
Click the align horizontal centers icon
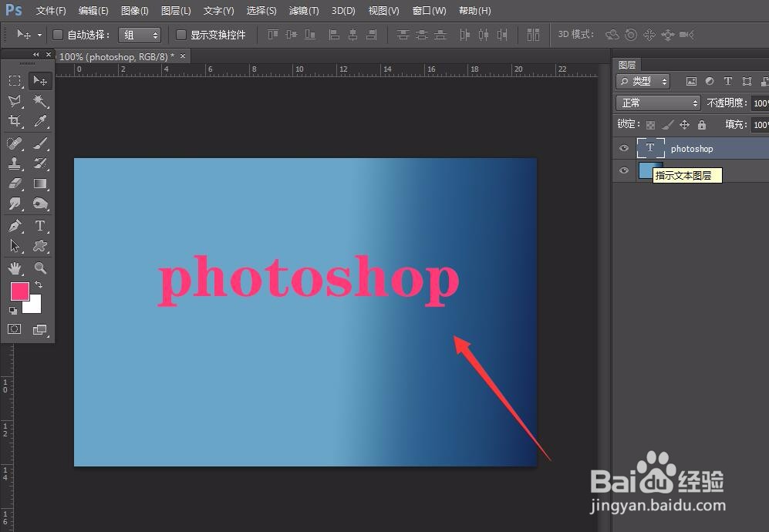tap(352, 35)
